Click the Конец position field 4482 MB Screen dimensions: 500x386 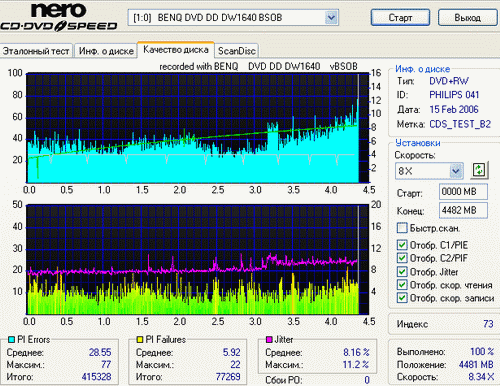click(x=463, y=210)
